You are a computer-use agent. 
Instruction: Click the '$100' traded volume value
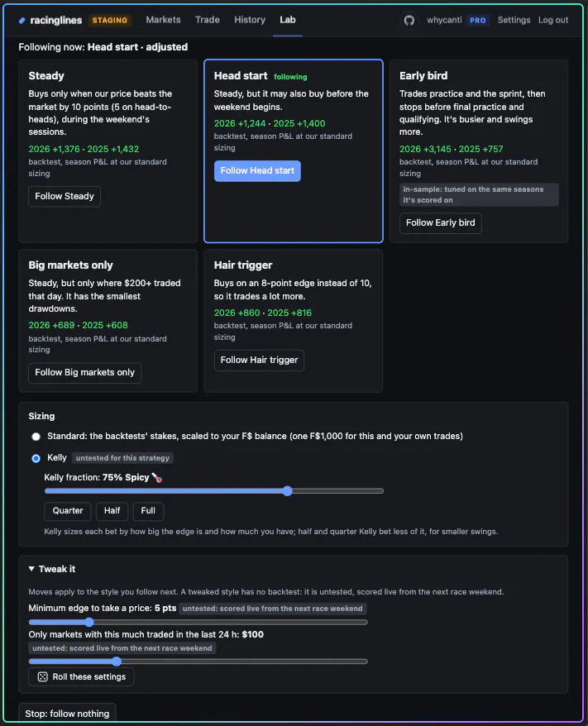[253, 635]
